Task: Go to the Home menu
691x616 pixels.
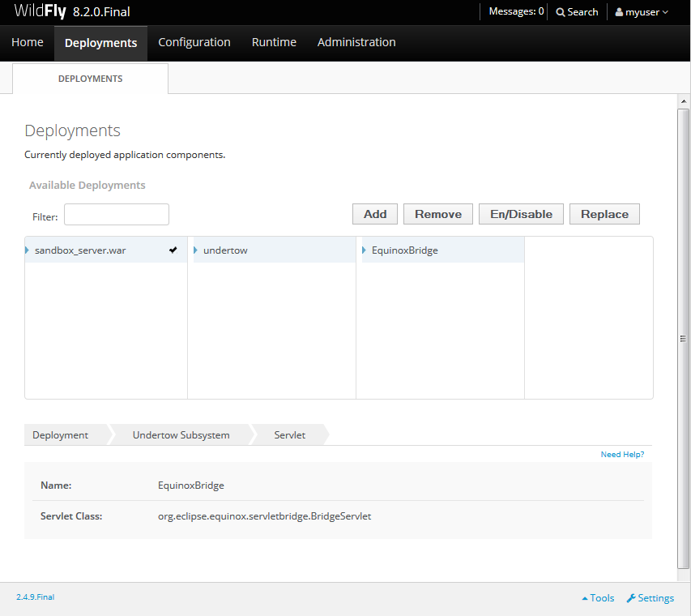Action: [x=28, y=42]
